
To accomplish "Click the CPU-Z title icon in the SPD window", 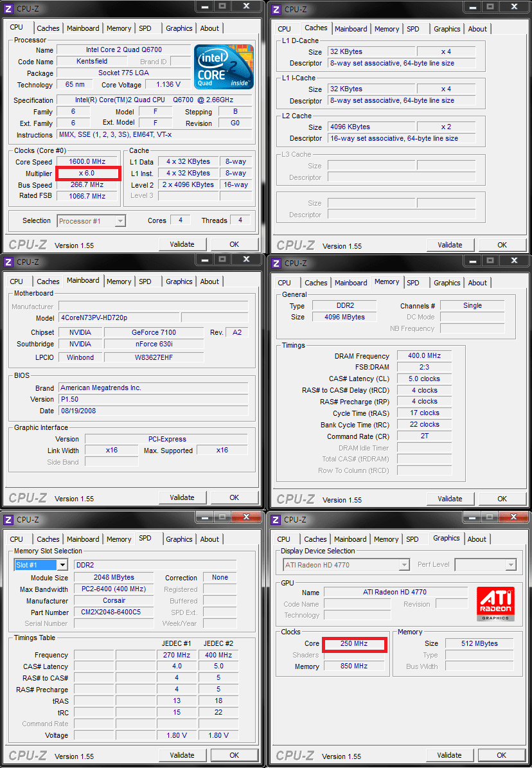I will (8, 520).
